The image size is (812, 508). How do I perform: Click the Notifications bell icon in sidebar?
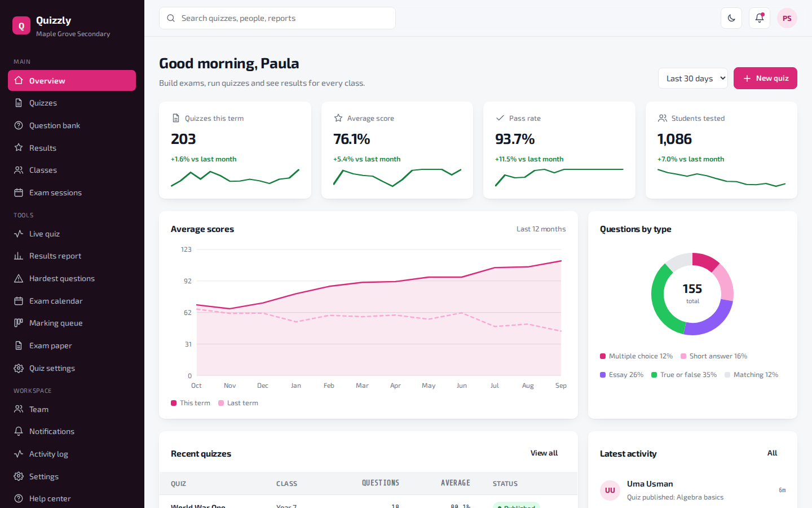click(x=19, y=431)
